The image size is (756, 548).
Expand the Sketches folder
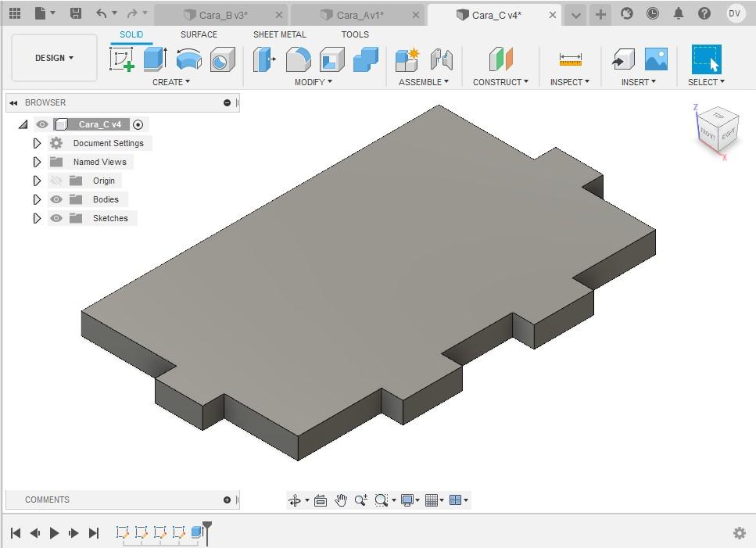click(x=37, y=218)
